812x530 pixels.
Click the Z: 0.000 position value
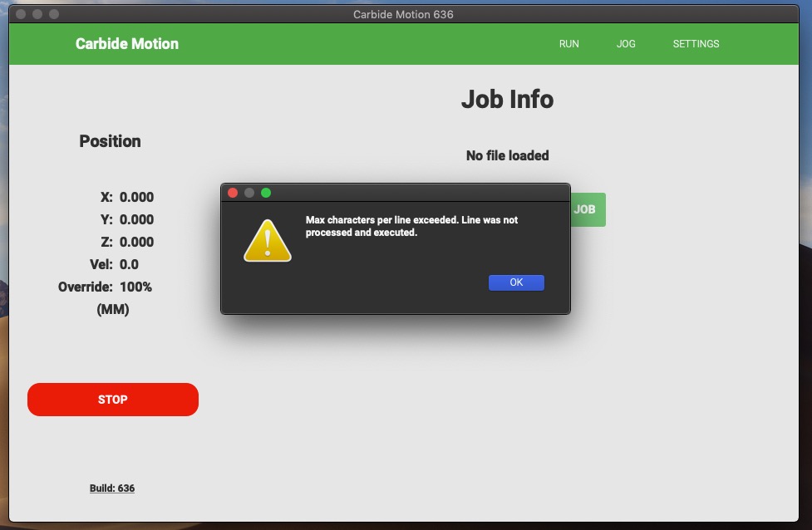[x=127, y=242]
